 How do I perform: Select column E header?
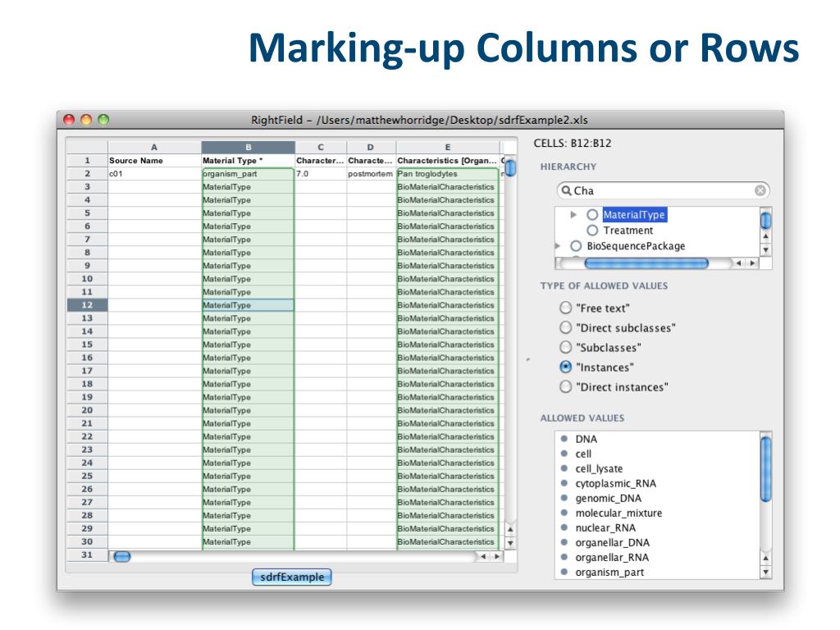(447, 148)
